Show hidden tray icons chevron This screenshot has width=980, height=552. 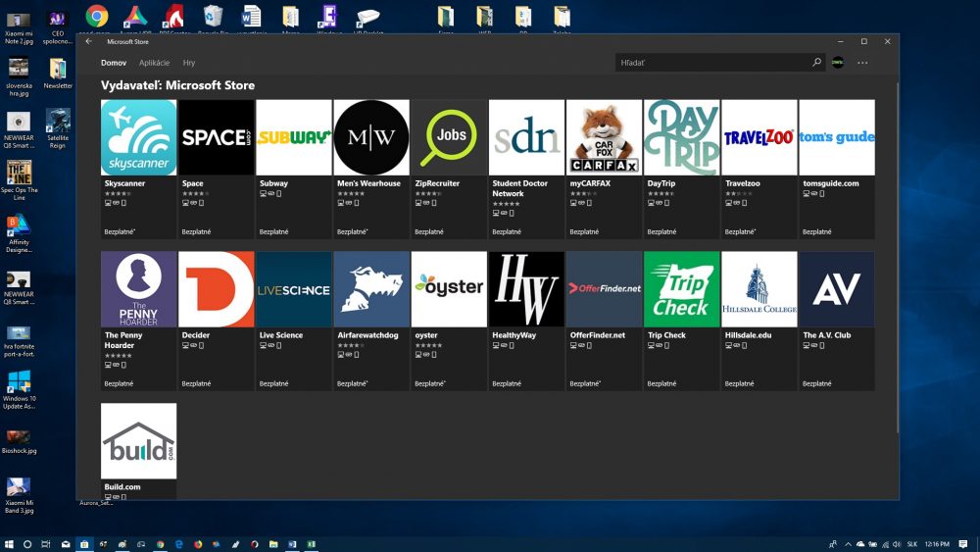848,544
